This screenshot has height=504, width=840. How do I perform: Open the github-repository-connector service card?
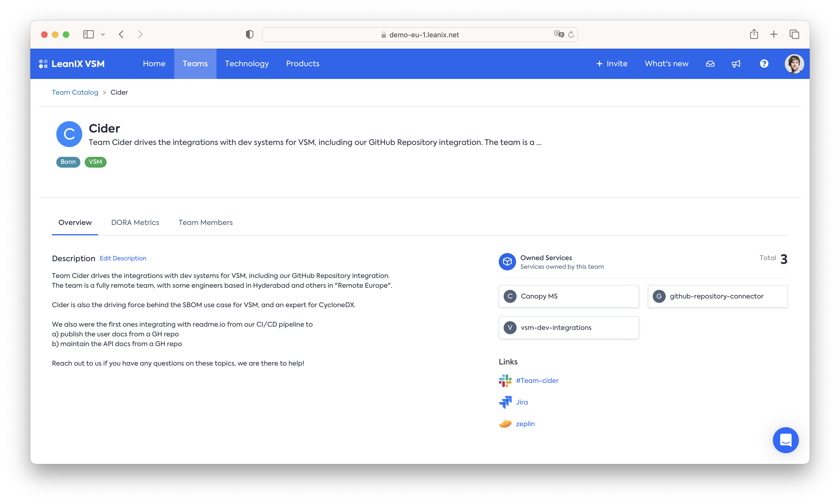tap(717, 296)
